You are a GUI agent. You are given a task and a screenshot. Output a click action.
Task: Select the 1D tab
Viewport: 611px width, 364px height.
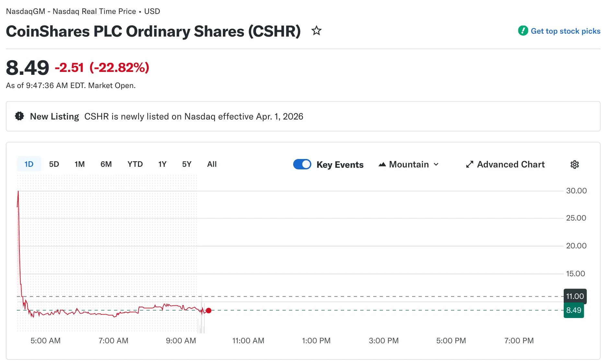tap(29, 164)
